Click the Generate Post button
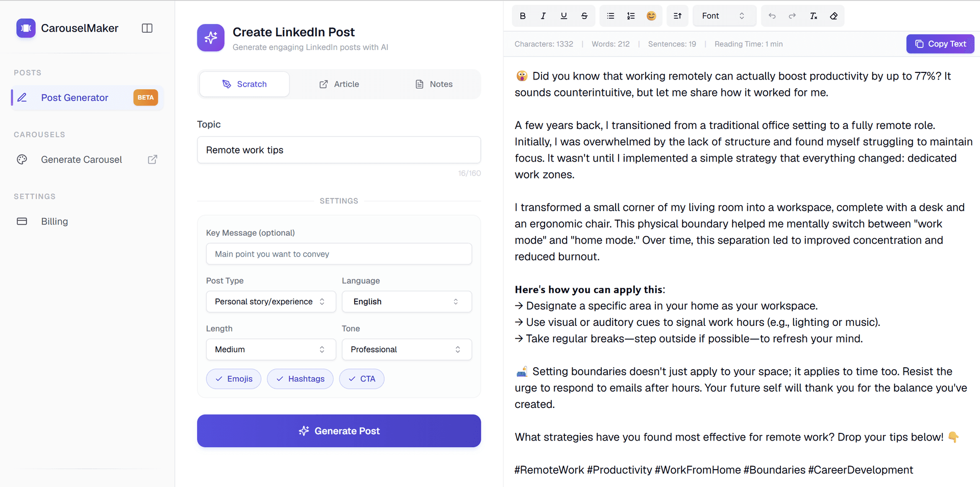980x487 pixels. (338, 431)
